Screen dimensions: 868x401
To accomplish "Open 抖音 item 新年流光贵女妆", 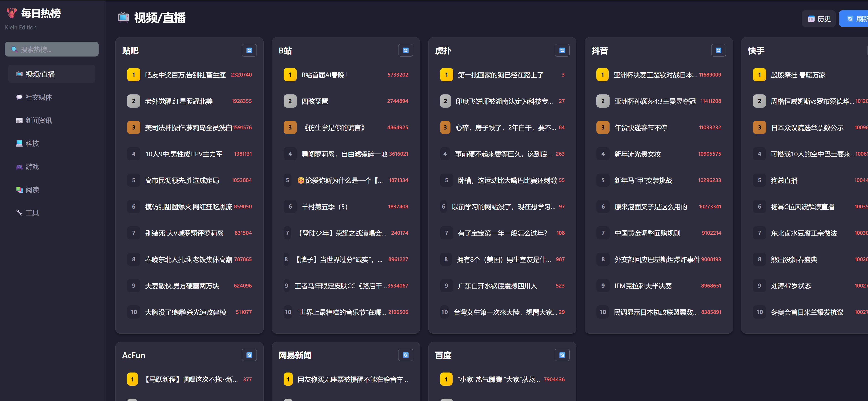I will coord(637,154).
